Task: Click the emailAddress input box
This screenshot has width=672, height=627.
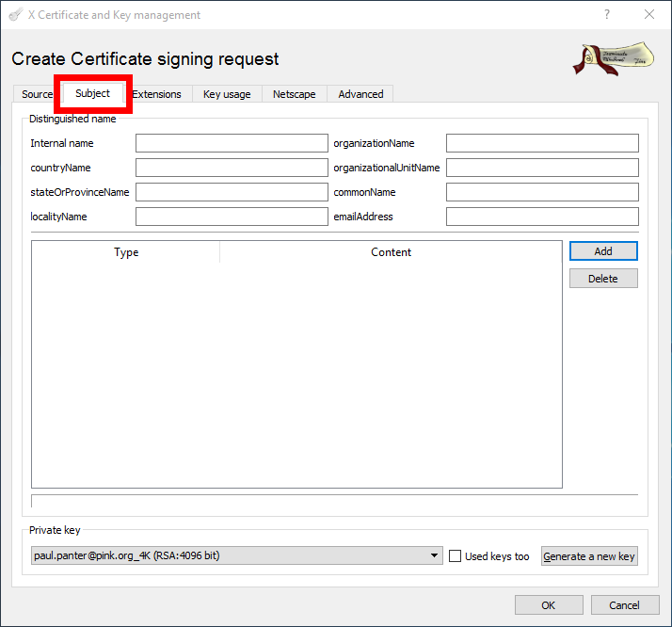Action: 542,217
